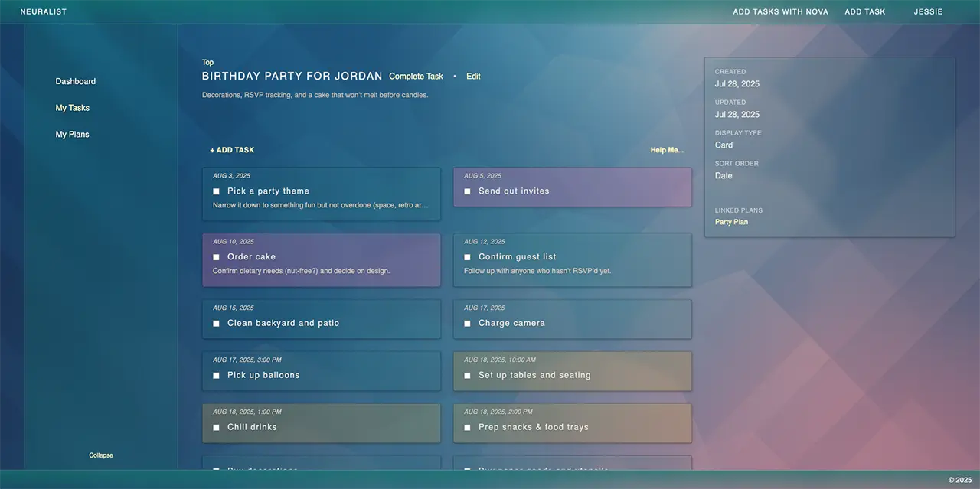Add a task with + ADD TASK
The width and height of the screenshot is (980, 489).
click(231, 149)
